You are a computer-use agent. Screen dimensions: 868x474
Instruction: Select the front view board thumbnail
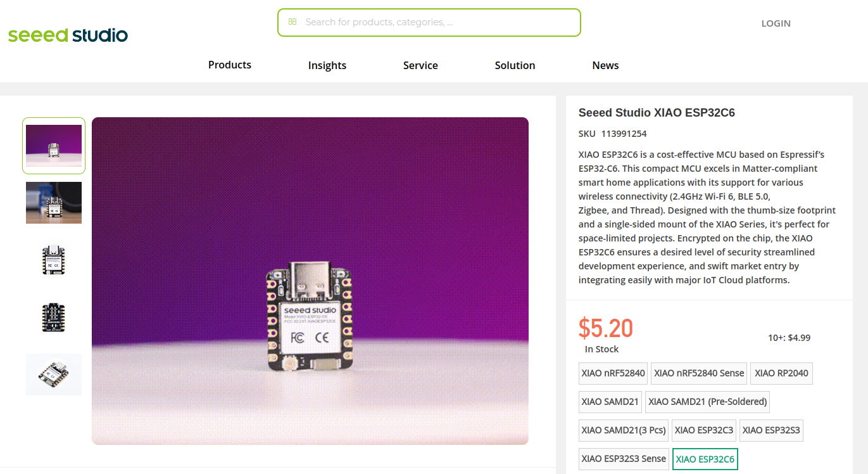(x=54, y=259)
